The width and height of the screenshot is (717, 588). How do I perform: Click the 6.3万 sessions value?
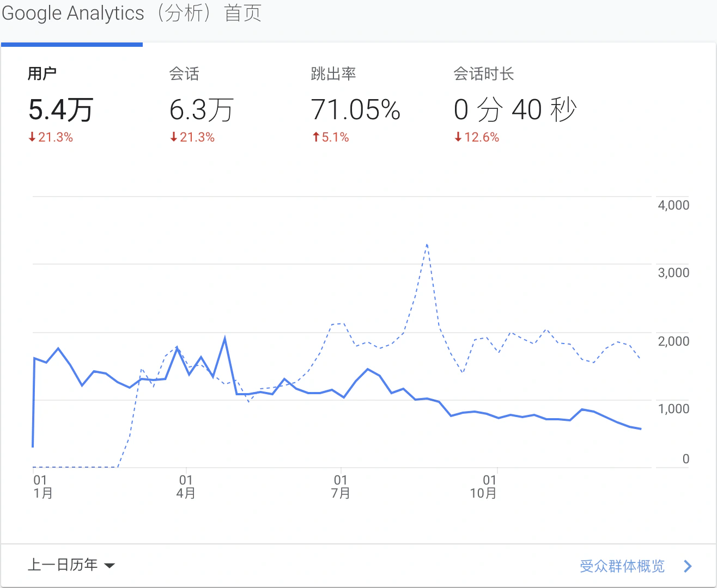click(x=202, y=110)
